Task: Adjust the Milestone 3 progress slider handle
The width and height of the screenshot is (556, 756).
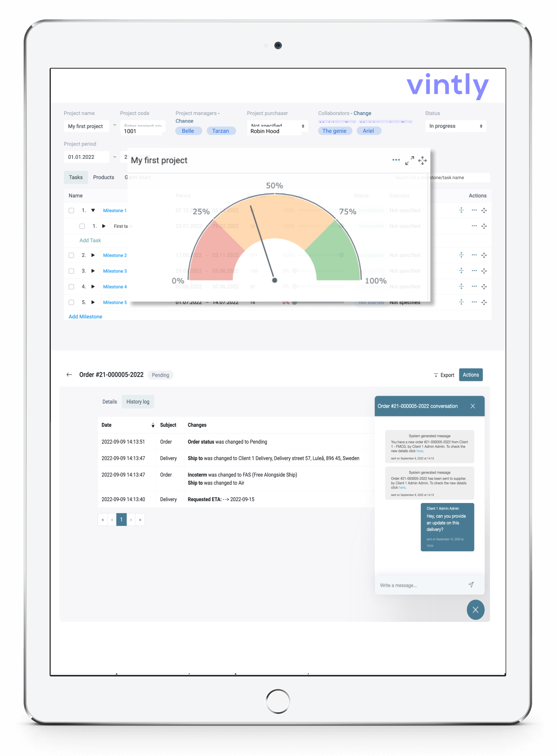Action: coord(294,271)
